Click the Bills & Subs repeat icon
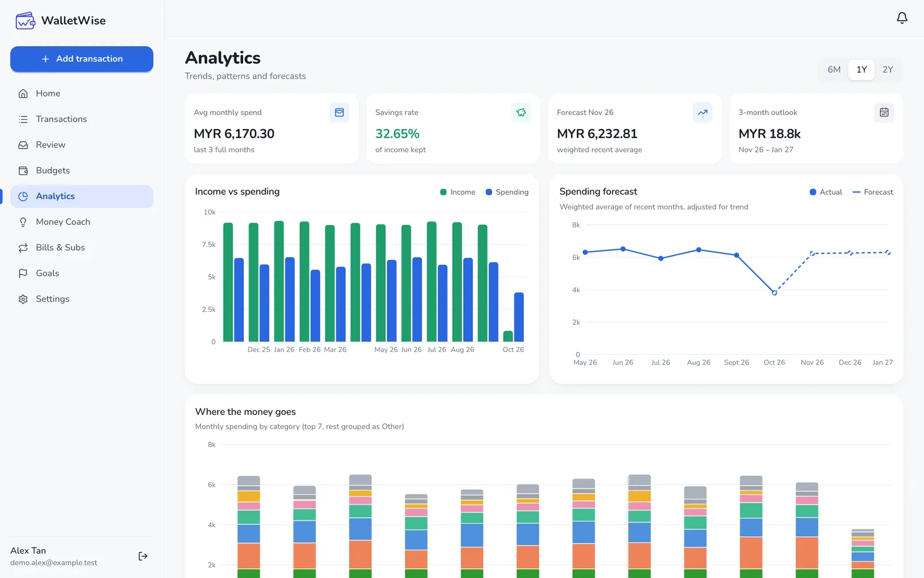 tap(23, 248)
